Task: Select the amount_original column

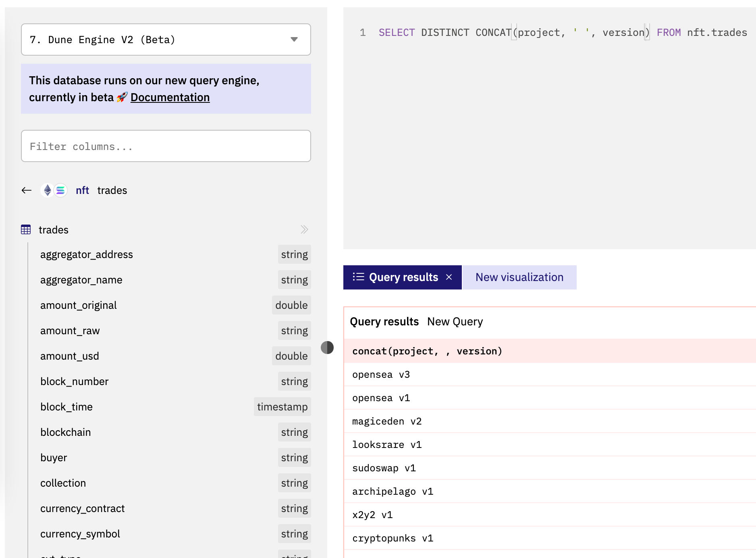Action: [79, 305]
